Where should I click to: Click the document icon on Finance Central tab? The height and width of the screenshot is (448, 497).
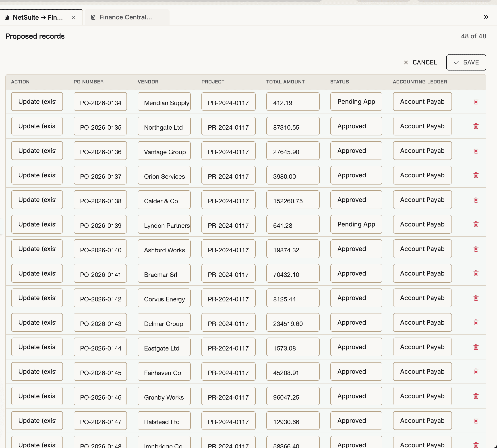click(93, 17)
